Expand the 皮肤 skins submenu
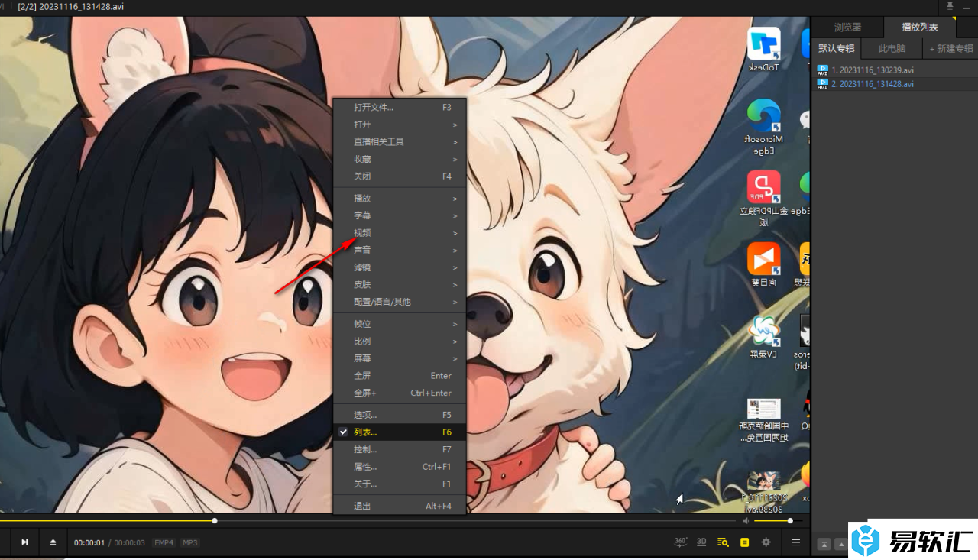 [x=400, y=284]
